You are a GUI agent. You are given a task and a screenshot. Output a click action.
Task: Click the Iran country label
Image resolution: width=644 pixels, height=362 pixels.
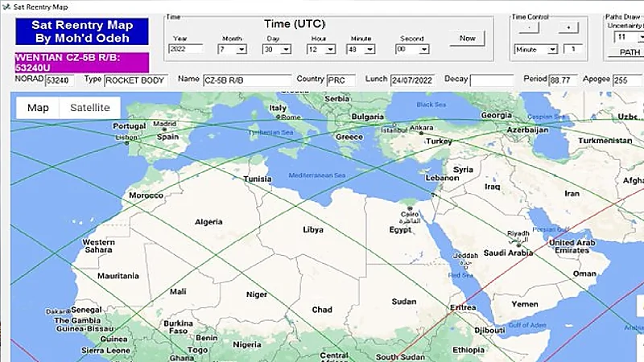572,193
